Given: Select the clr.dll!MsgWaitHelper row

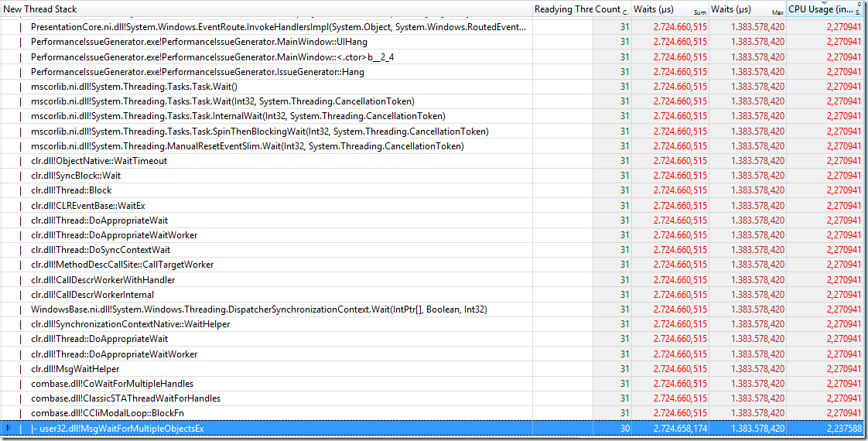Looking at the screenshot, I should coord(75,369).
